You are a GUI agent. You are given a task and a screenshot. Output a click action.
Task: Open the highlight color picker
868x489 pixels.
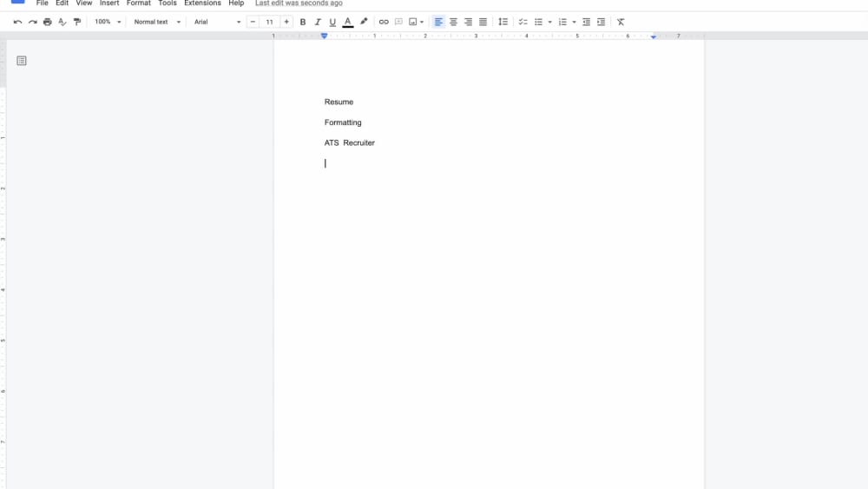[x=364, y=23]
